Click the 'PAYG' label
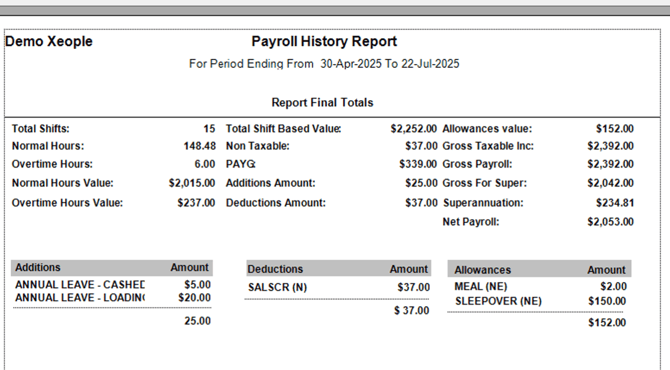The height and width of the screenshot is (370, 670). pos(241,164)
